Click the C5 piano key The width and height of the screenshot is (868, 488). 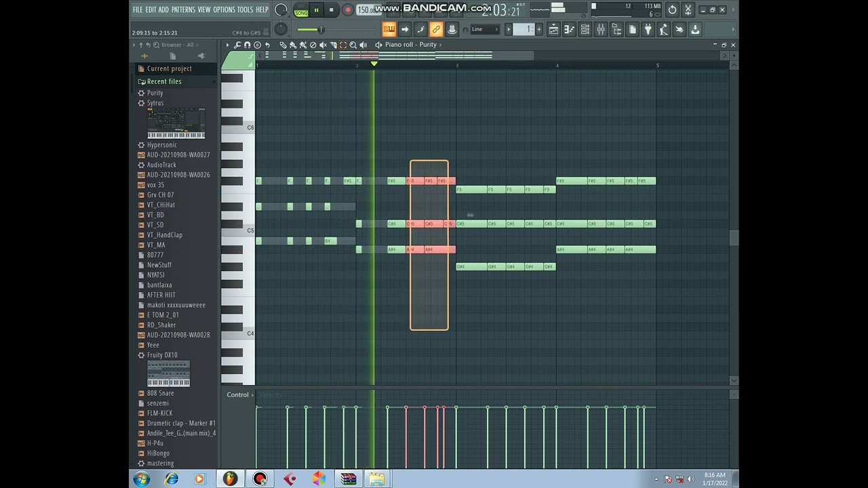pos(237,231)
